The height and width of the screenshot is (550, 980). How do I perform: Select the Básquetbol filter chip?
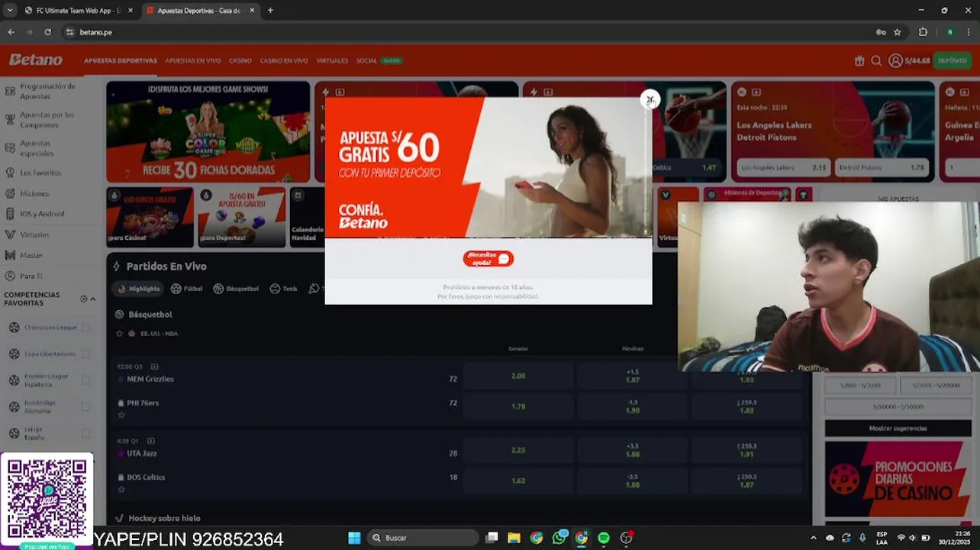tap(236, 289)
